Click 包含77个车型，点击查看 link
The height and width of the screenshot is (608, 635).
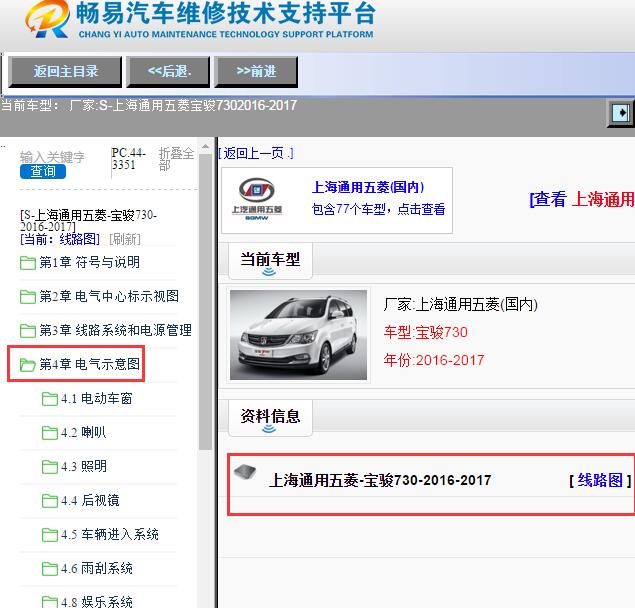(x=378, y=209)
